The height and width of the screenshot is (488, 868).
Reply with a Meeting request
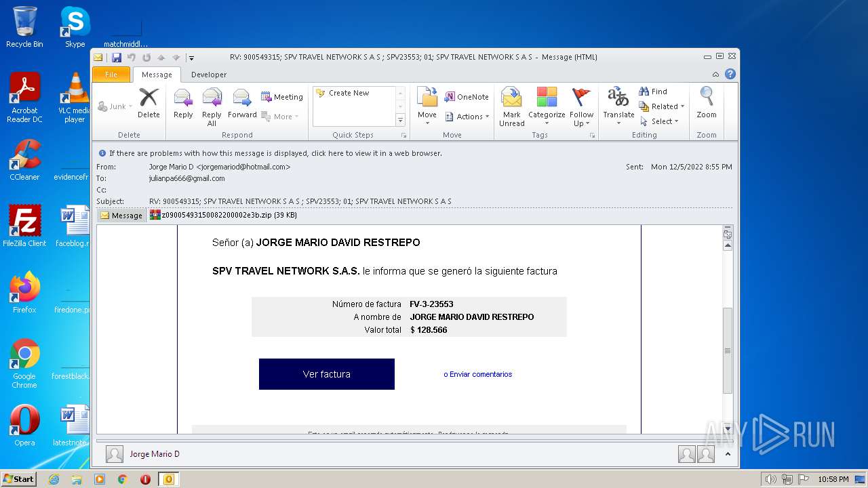click(x=282, y=97)
